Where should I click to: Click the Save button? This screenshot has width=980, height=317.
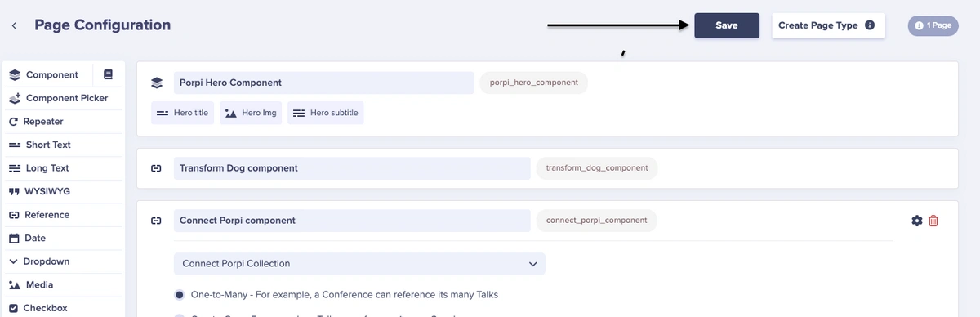pyautogui.click(x=727, y=25)
